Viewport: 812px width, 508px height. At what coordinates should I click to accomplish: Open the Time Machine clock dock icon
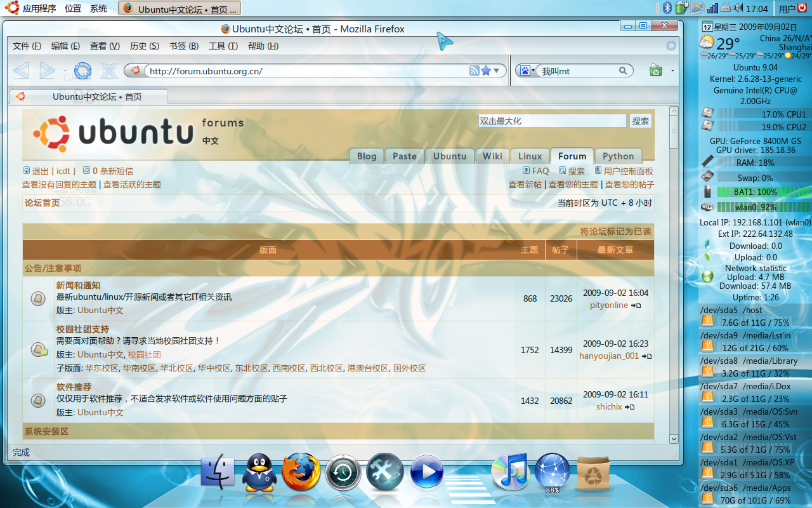343,473
